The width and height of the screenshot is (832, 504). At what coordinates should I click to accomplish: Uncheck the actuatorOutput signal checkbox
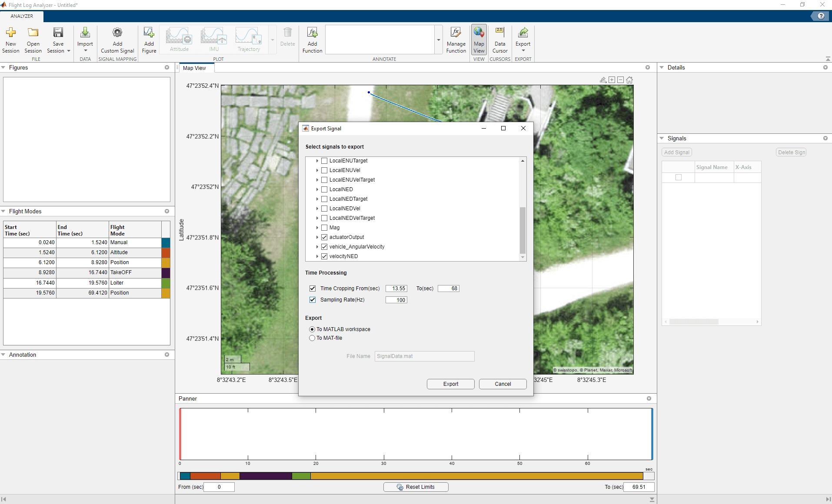(x=324, y=237)
